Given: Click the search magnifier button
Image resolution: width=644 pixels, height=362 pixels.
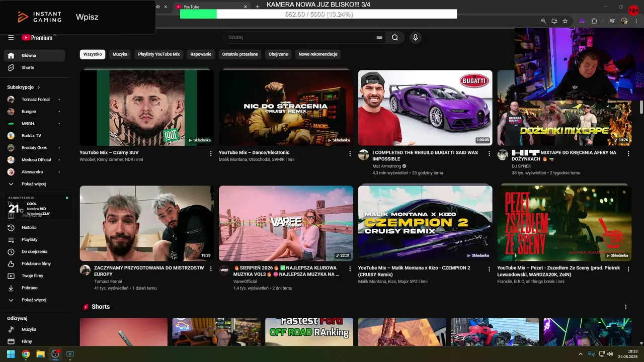Looking at the screenshot, I should (x=395, y=37).
